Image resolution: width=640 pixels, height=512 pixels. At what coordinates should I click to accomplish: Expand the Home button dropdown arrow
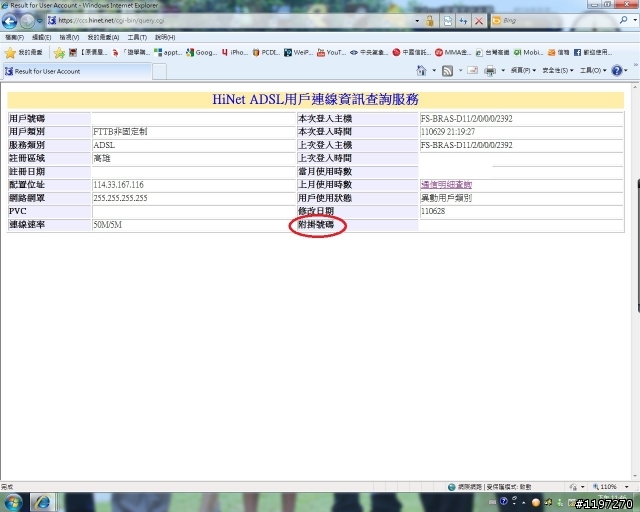click(434, 70)
